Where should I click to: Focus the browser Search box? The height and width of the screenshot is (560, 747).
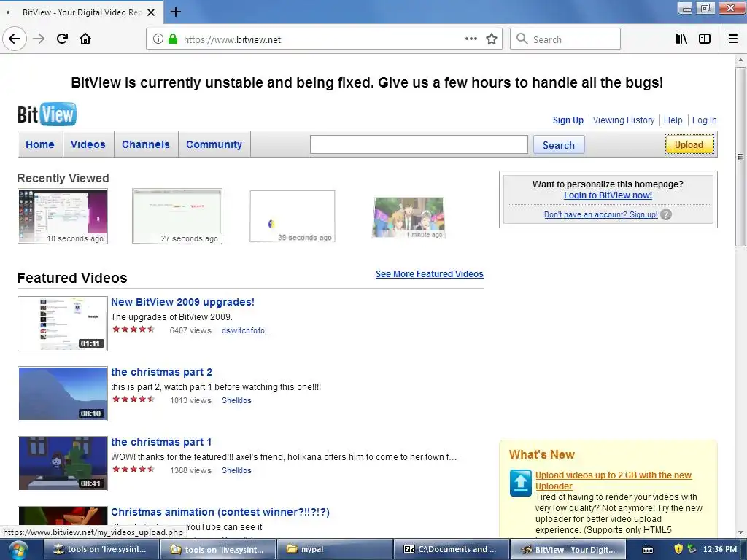565,39
